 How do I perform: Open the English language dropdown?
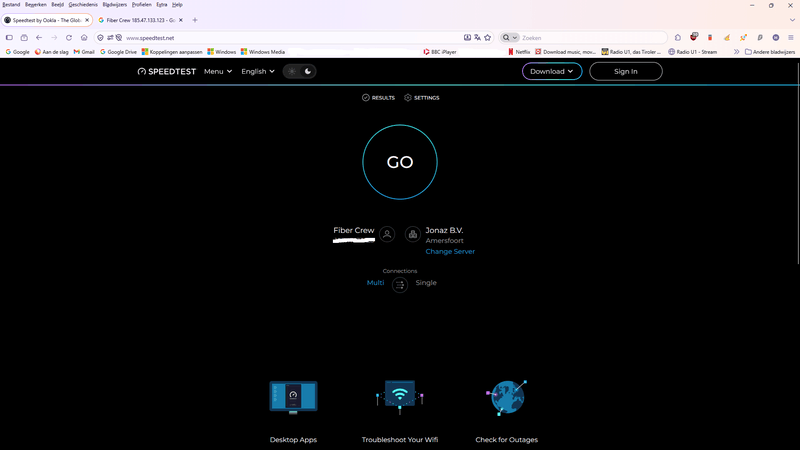(x=258, y=71)
